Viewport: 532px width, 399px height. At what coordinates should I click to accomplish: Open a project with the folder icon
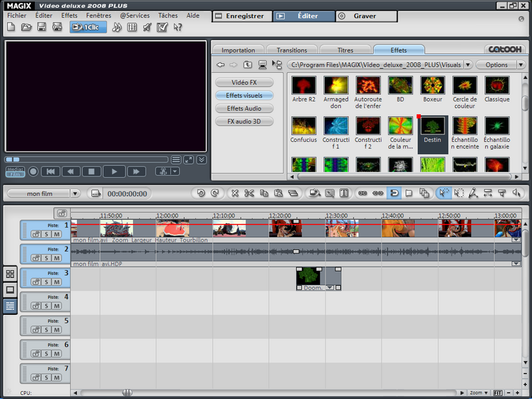tap(26, 27)
